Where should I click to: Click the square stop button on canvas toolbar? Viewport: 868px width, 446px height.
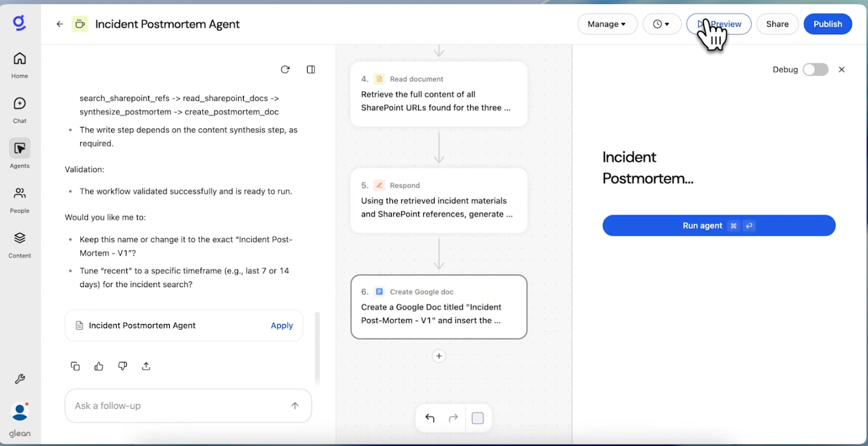pyautogui.click(x=478, y=418)
